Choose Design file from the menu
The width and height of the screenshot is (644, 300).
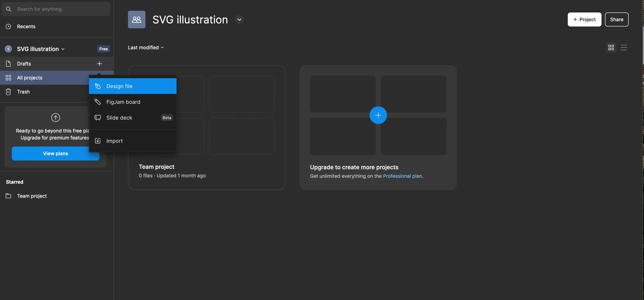pos(133,86)
